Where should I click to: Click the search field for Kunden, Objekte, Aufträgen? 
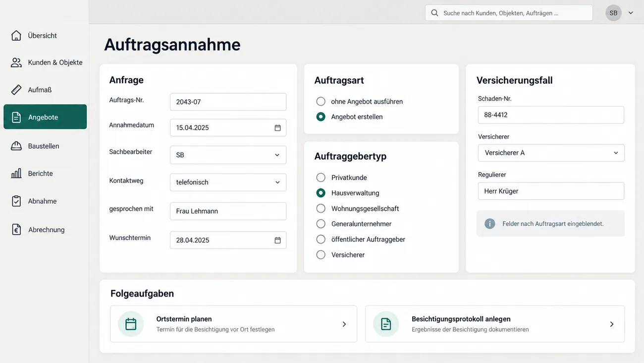509,13
